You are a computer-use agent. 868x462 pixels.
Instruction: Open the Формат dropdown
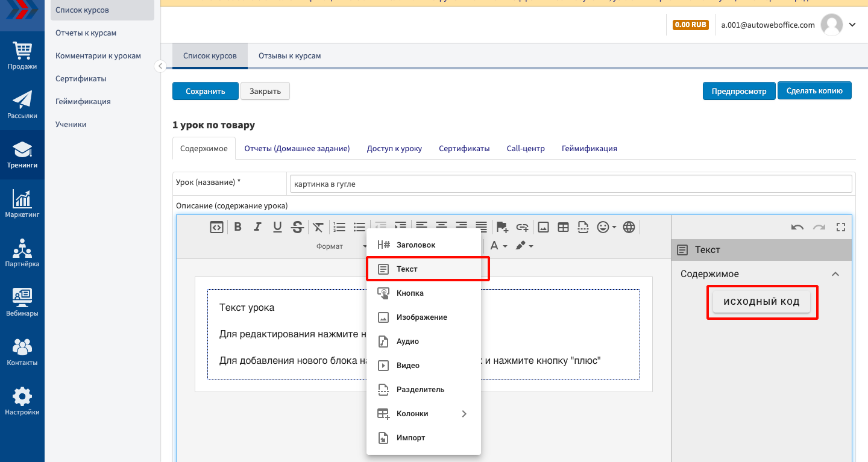click(341, 246)
